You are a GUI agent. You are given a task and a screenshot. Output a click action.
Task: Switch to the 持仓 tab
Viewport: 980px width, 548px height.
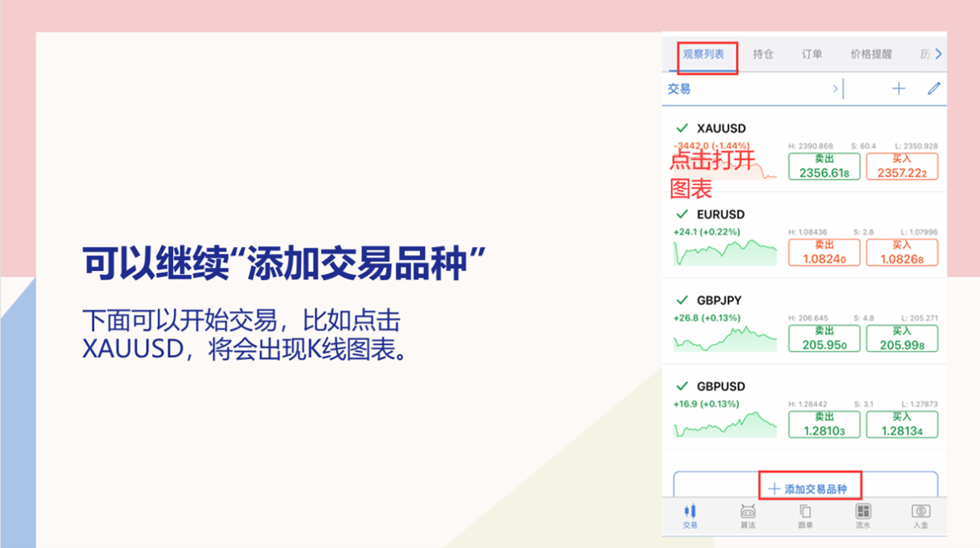(x=763, y=54)
